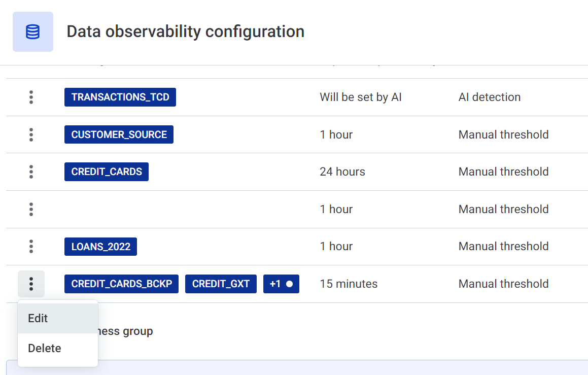Expand the +1 hidden tags badge
This screenshot has height=375, width=588.
(x=281, y=284)
